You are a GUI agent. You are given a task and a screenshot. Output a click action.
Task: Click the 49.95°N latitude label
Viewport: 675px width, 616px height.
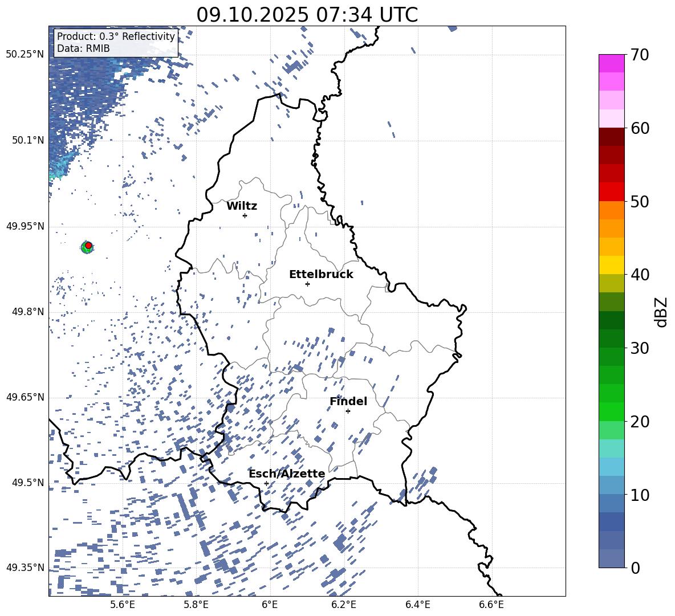point(25,226)
